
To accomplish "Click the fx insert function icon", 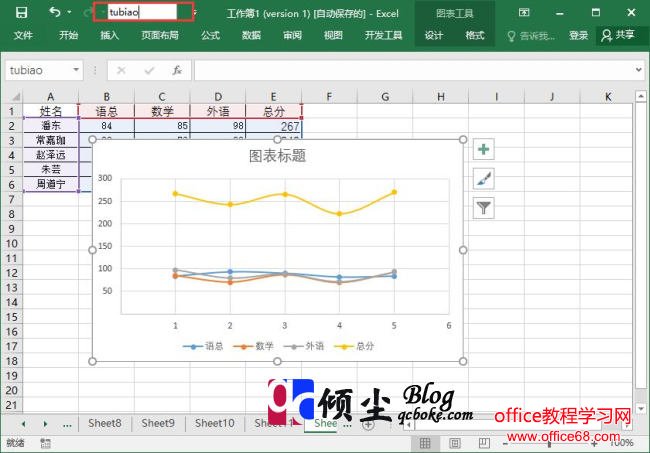I will coord(177,70).
